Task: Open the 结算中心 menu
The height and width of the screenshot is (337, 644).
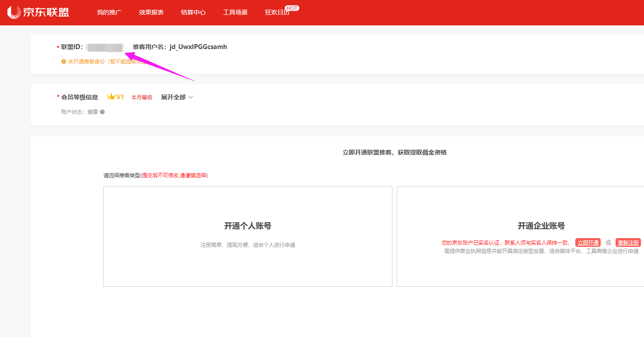Action: point(193,12)
